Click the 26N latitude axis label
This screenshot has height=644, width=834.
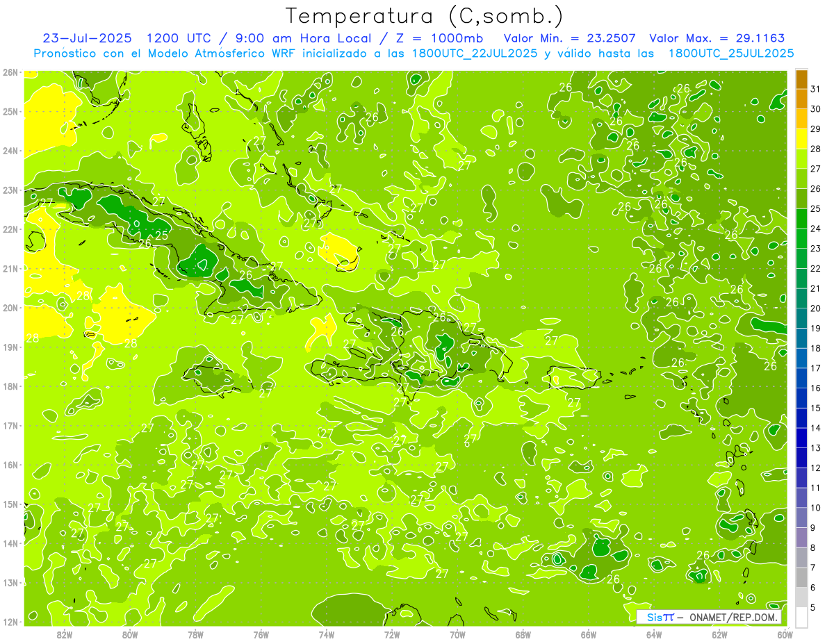coord(10,72)
